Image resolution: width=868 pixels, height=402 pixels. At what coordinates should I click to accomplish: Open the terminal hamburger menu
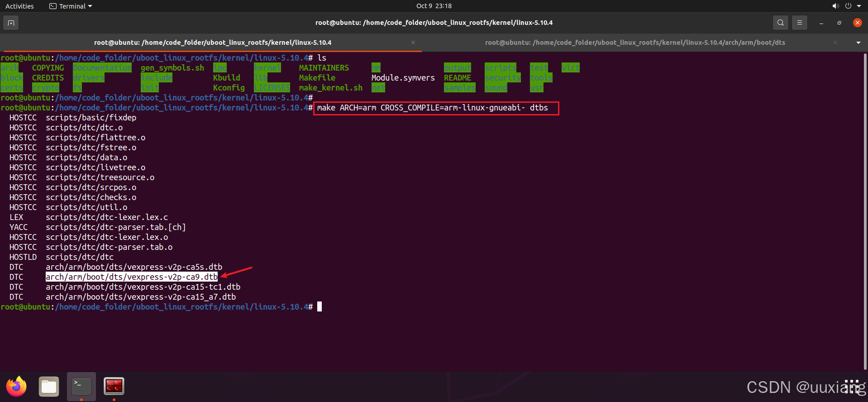[x=800, y=23]
